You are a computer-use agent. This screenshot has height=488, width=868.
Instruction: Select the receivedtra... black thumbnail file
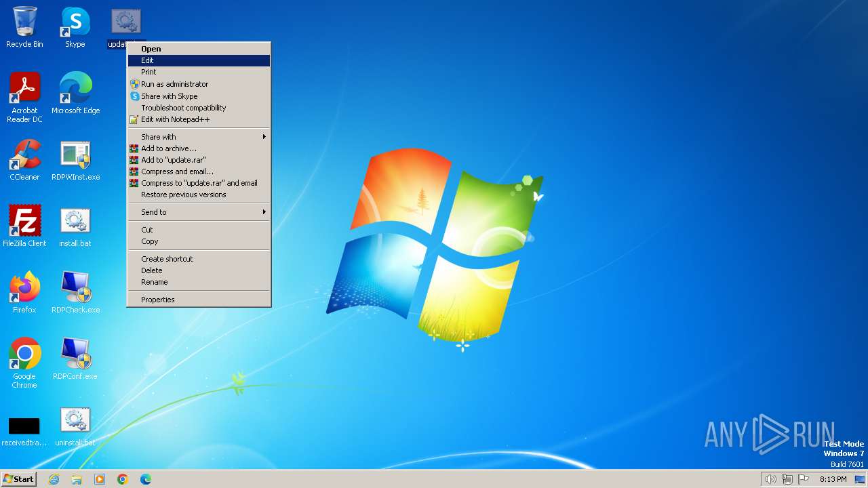pyautogui.click(x=24, y=431)
